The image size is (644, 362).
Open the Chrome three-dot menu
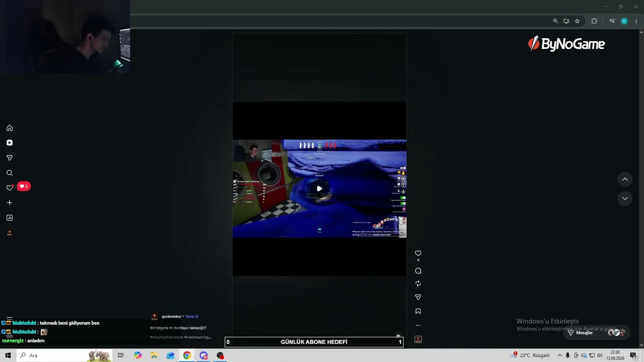tap(636, 21)
